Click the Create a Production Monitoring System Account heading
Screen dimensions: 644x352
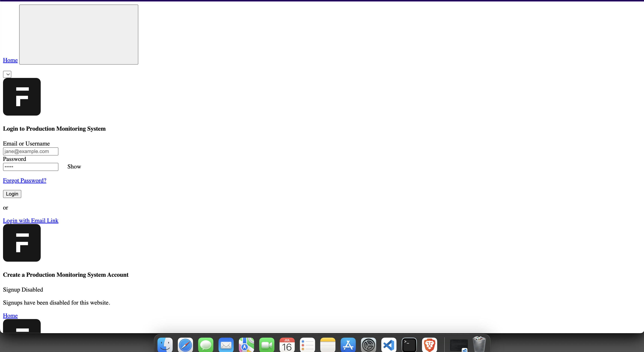click(66, 275)
